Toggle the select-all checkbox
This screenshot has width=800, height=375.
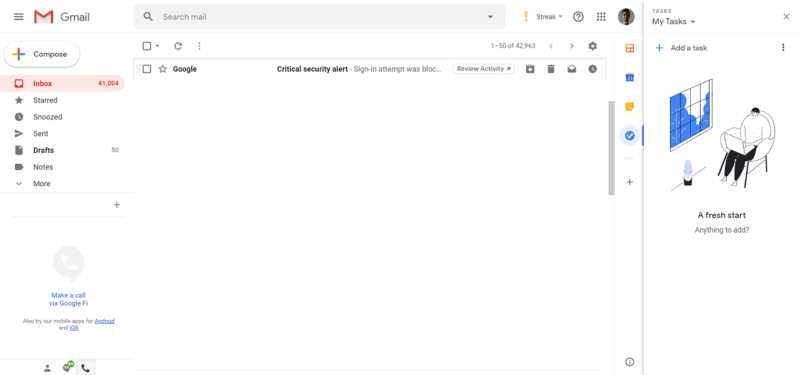point(147,46)
